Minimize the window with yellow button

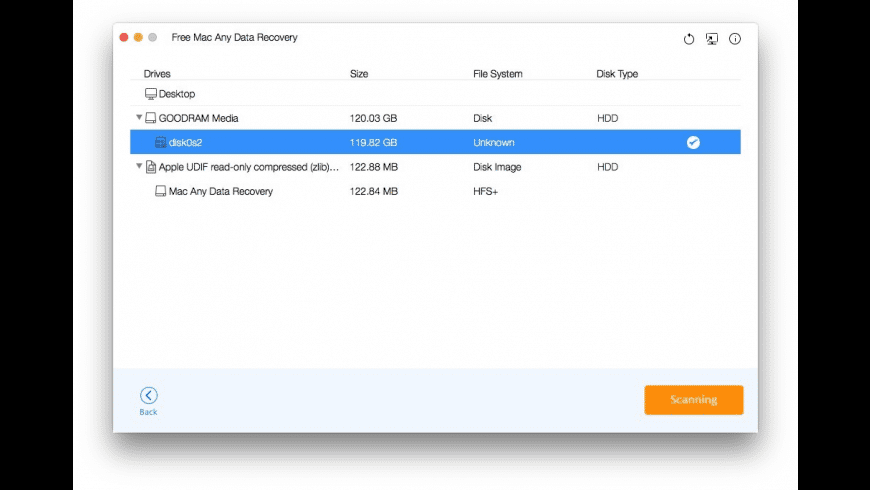coord(138,37)
